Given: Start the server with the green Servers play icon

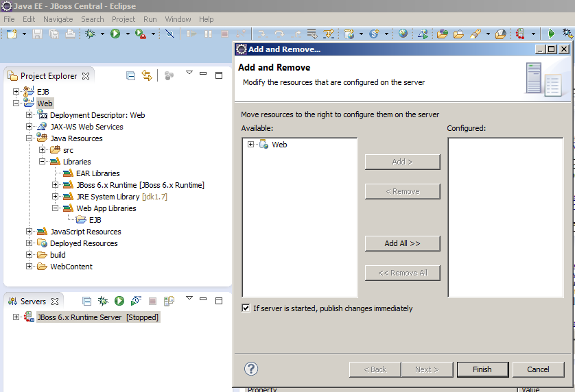Looking at the screenshot, I should pyautogui.click(x=119, y=301).
